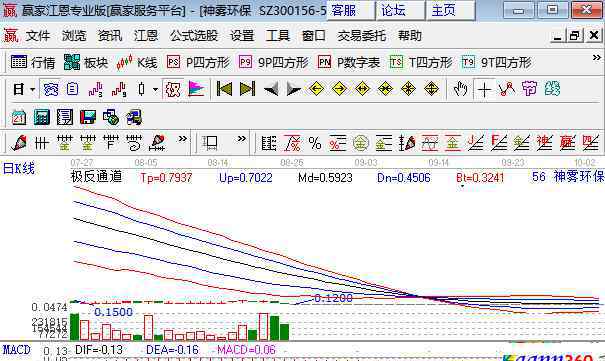Open the 9P四方形 tool
This screenshot has height=361, width=605.
coord(274,62)
